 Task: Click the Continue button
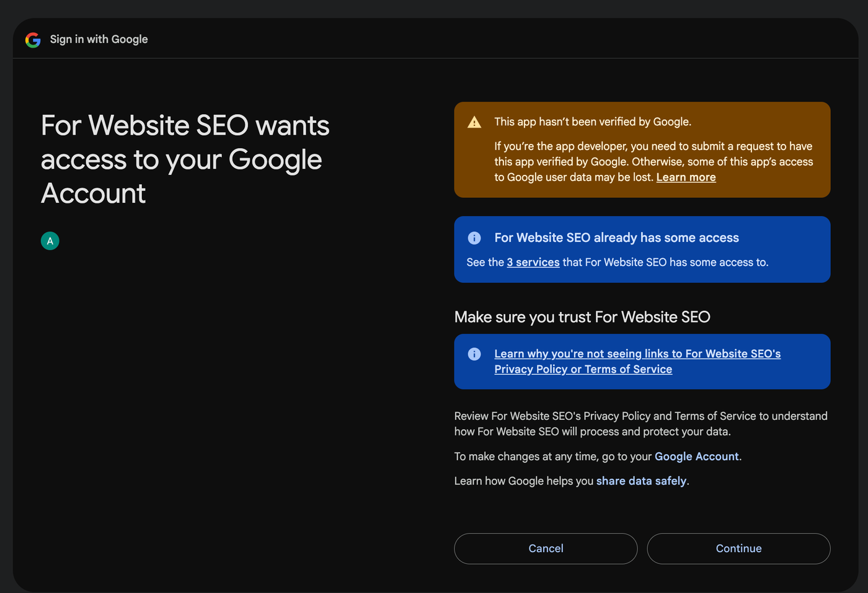pos(738,548)
